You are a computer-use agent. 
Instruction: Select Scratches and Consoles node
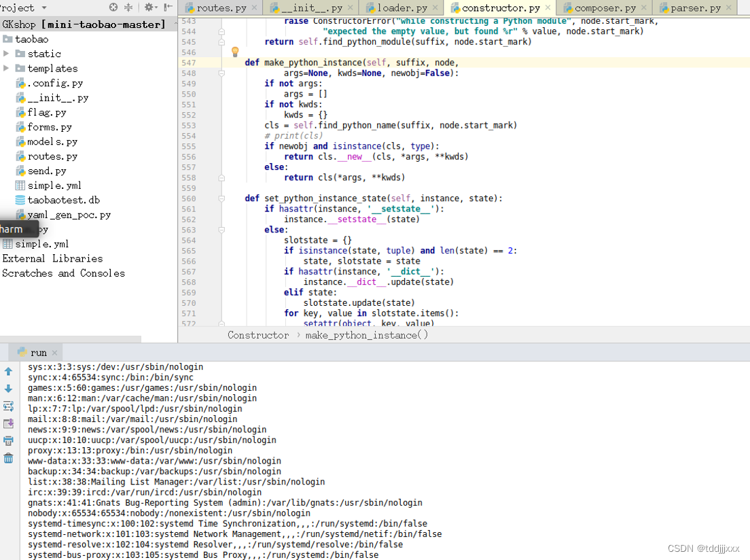point(64,273)
